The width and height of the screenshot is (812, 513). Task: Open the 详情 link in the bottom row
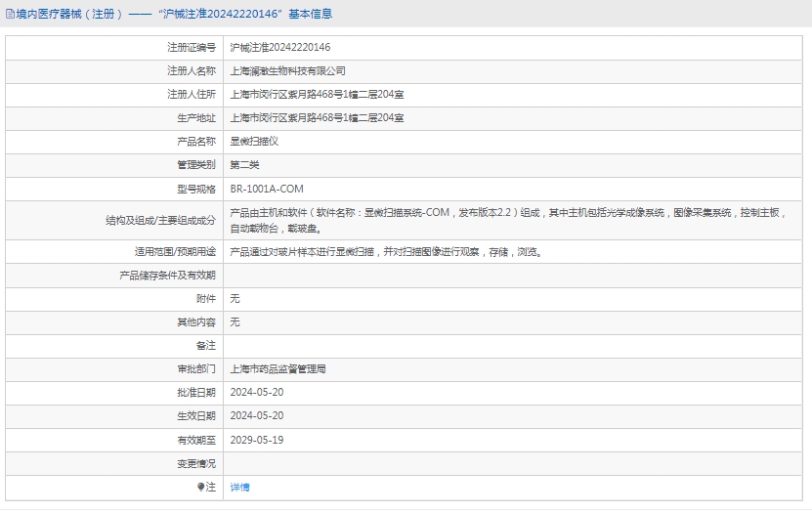pyautogui.click(x=239, y=487)
